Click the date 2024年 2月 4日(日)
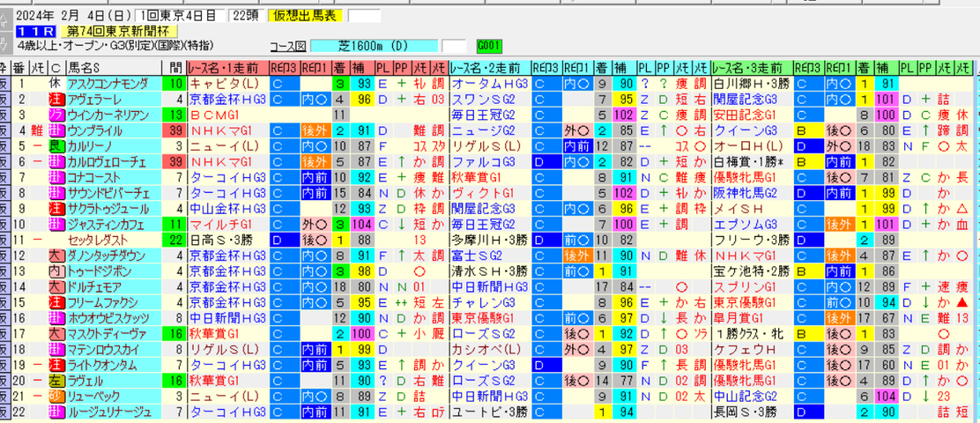Viewport: 980px width, 423px height. click(x=73, y=15)
